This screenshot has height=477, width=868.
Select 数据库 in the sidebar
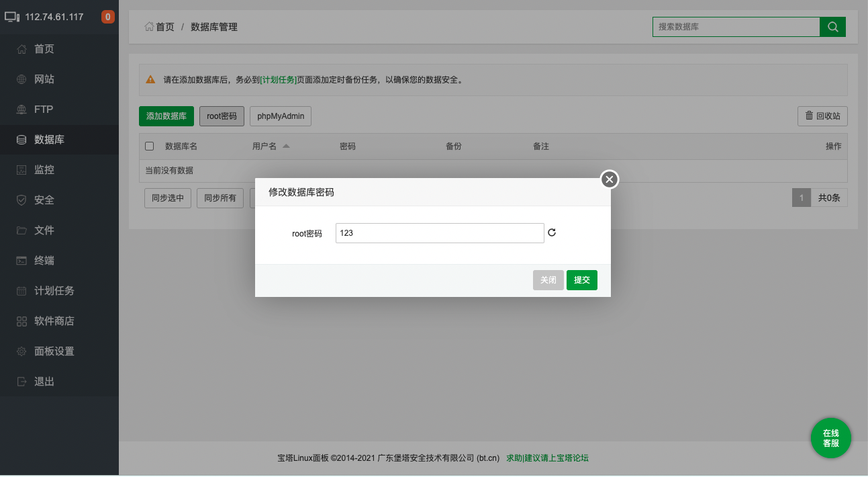click(x=59, y=140)
